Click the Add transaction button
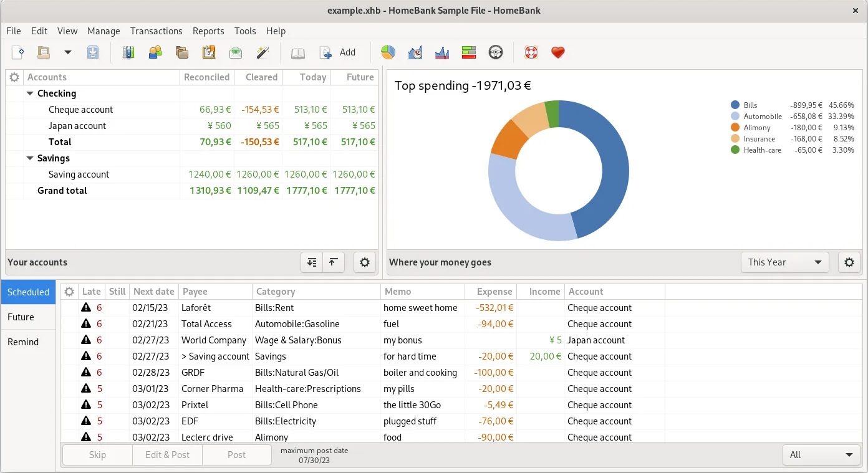 pos(338,53)
